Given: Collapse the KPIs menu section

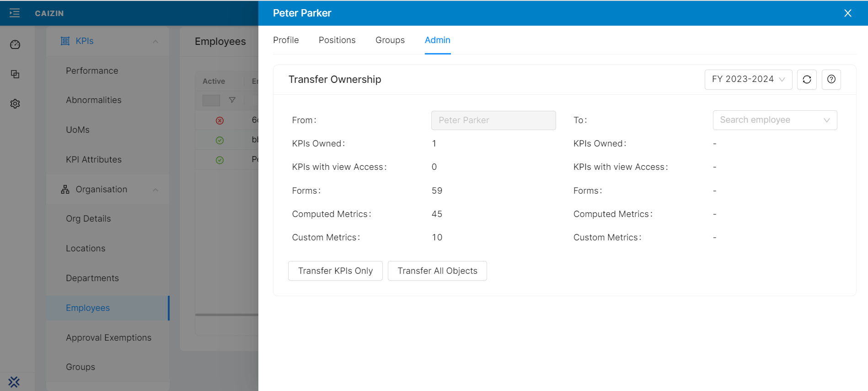Looking at the screenshot, I should click(x=155, y=41).
